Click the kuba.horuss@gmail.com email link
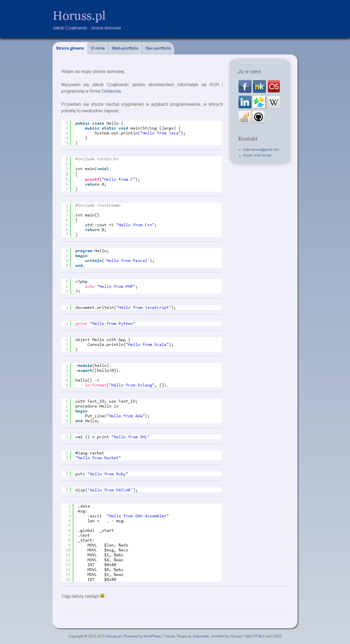The height and width of the screenshot is (644, 350). pos(261,150)
